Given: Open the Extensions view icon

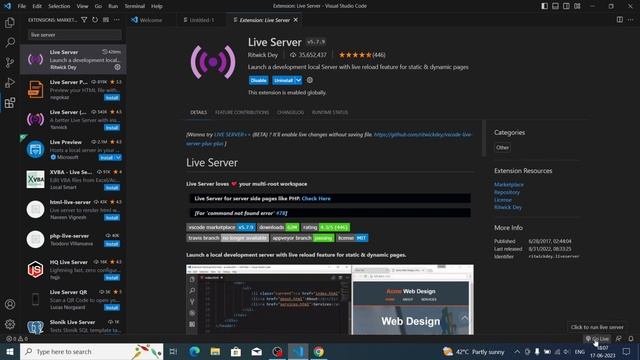Looking at the screenshot, I should (x=10, y=102).
